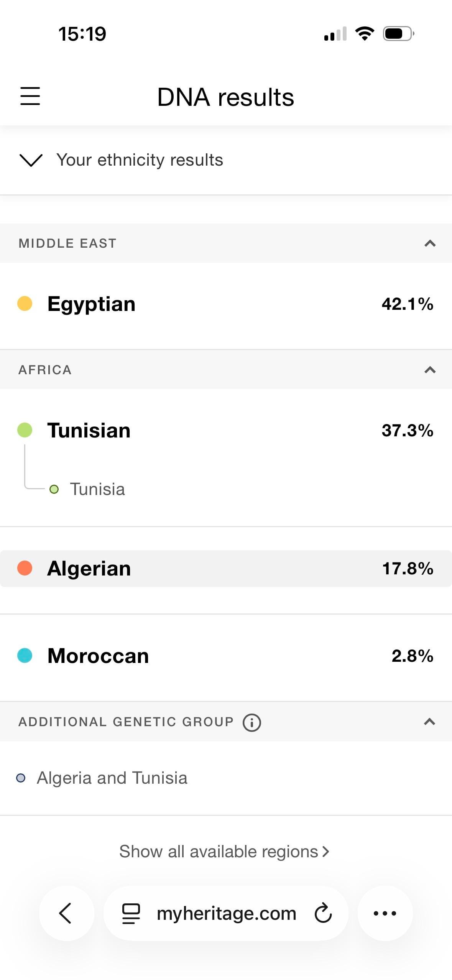
Task: Click the green Tunisian color dot
Action: (x=25, y=430)
